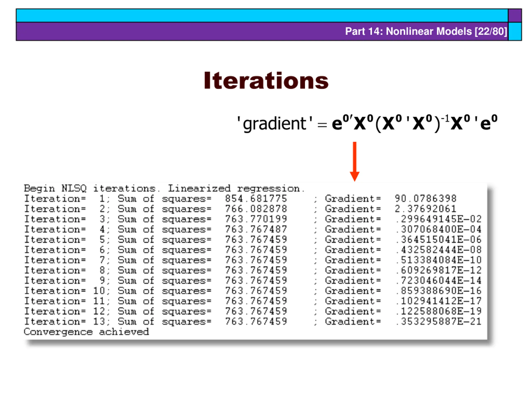The height and width of the screenshot is (399, 532).
Task: Click the small cyan square beside header title
Action: point(515,32)
